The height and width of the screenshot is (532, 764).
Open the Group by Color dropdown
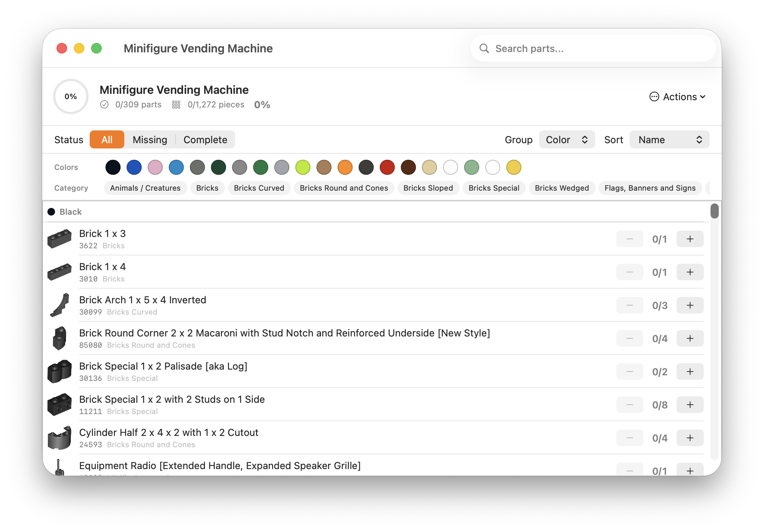point(567,140)
